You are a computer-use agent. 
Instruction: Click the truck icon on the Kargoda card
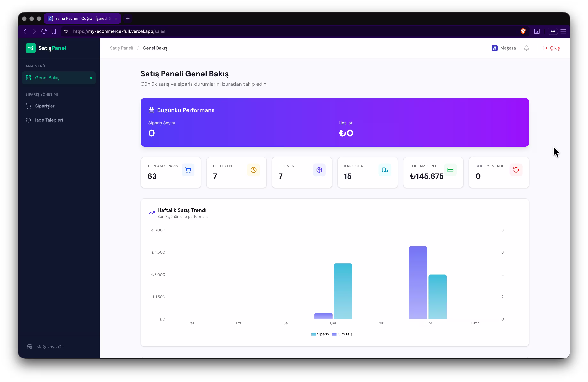384,170
